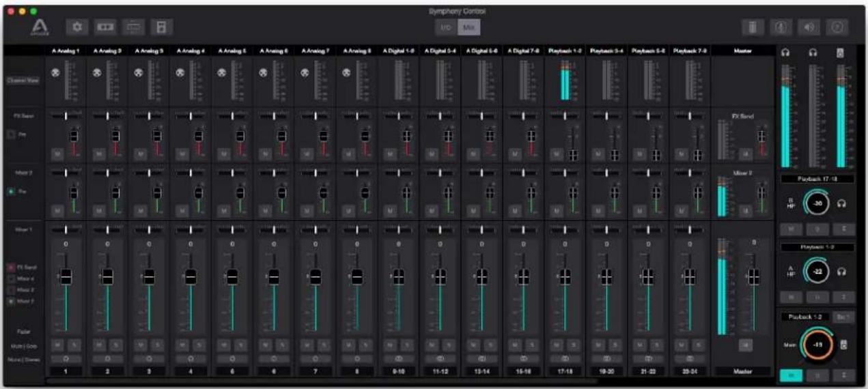Open the Playback 1-2 source dropdown for headphone A

[817, 246]
